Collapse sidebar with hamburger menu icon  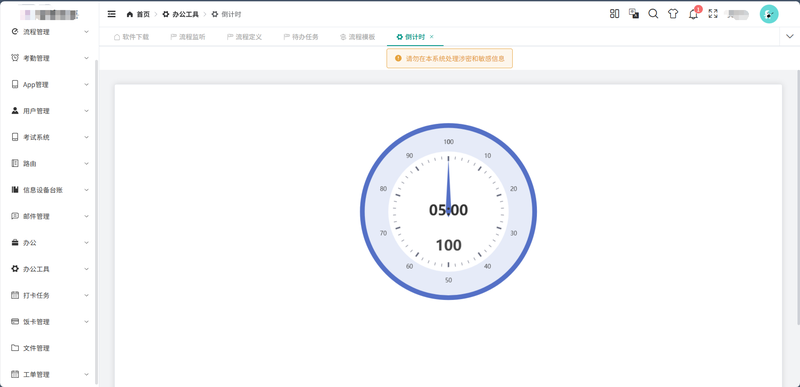pyautogui.click(x=112, y=14)
